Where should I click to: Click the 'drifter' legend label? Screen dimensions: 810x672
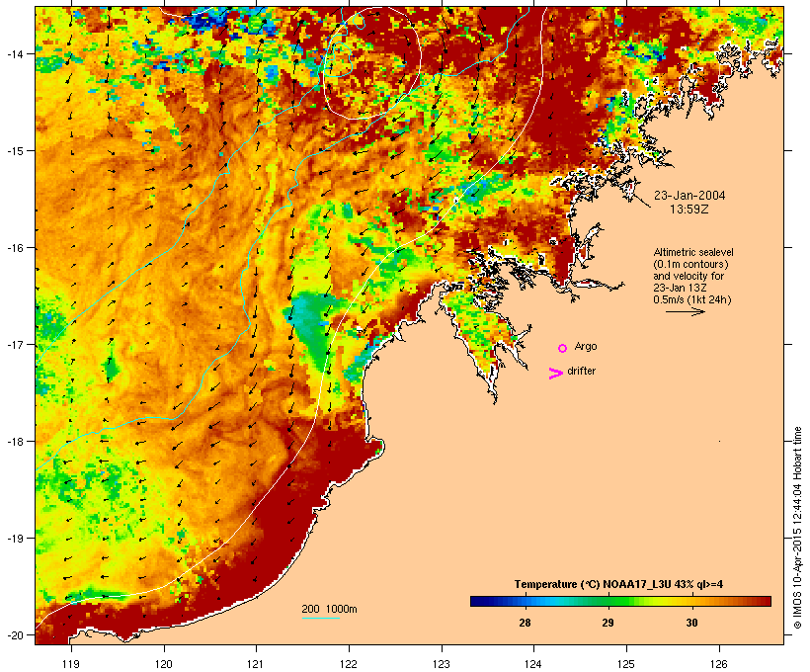pos(581,371)
